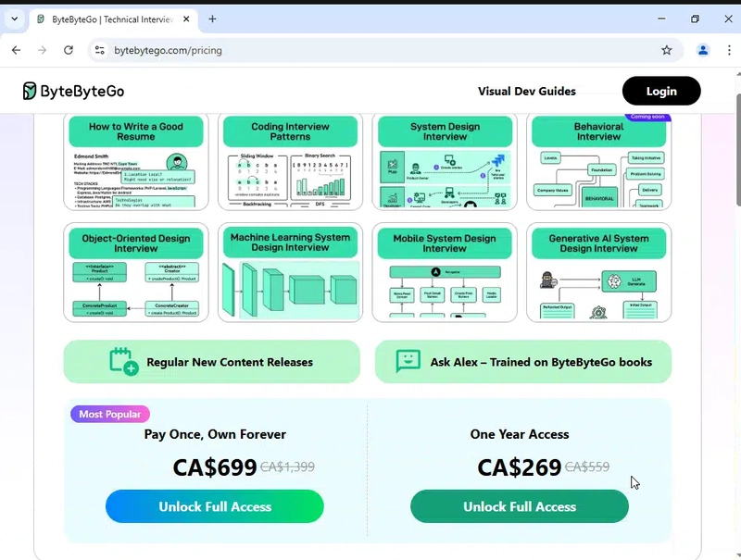Image resolution: width=741 pixels, height=560 pixels.
Task: Select the ByteByteGo browser tab
Action: coord(111,19)
